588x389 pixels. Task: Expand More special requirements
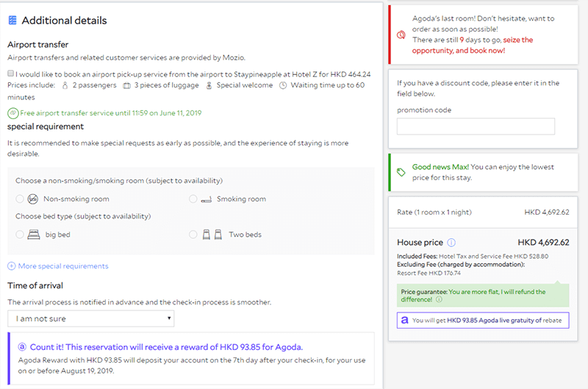click(x=63, y=266)
